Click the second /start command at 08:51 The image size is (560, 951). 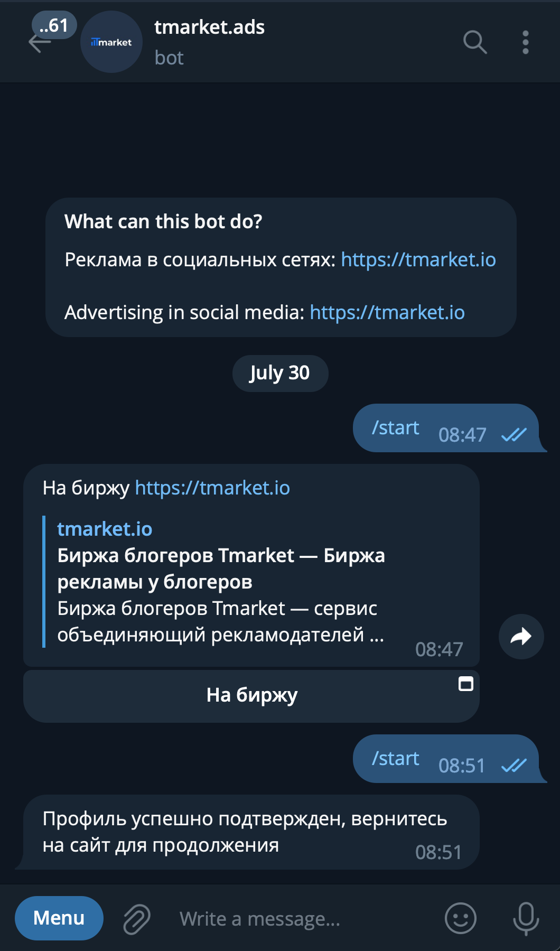395,759
